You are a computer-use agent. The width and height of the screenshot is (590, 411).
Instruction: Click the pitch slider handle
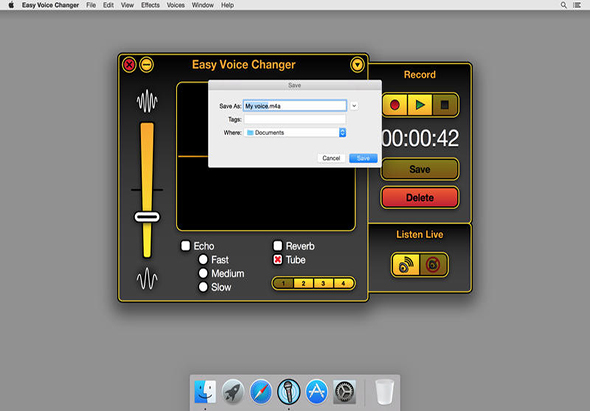point(147,217)
